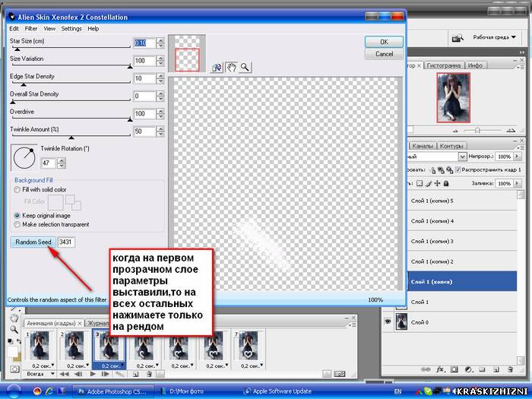The image size is (532, 399).
Task: Open Filter menu in Xenofex dialog
Action: pyautogui.click(x=31, y=29)
